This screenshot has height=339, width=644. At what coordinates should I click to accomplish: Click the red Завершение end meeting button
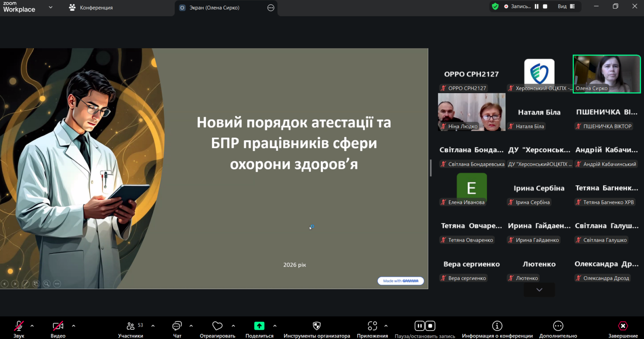coord(623,326)
